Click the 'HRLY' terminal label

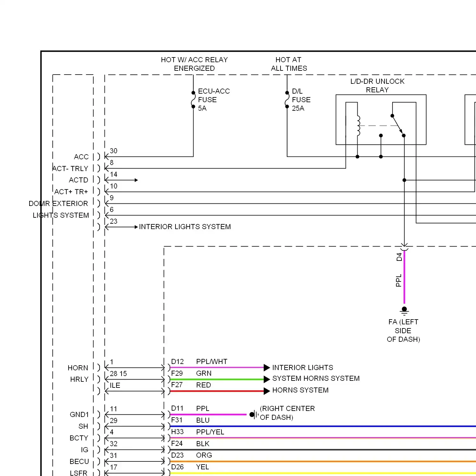79,380
